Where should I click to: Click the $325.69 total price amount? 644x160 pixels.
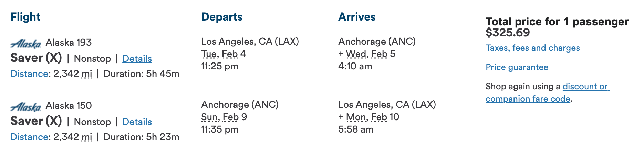point(508,33)
